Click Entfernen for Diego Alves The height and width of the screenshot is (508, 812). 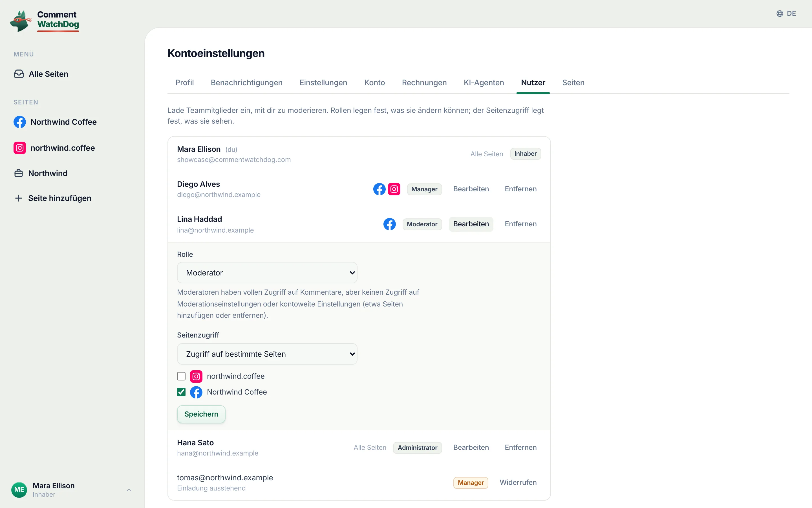point(520,189)
